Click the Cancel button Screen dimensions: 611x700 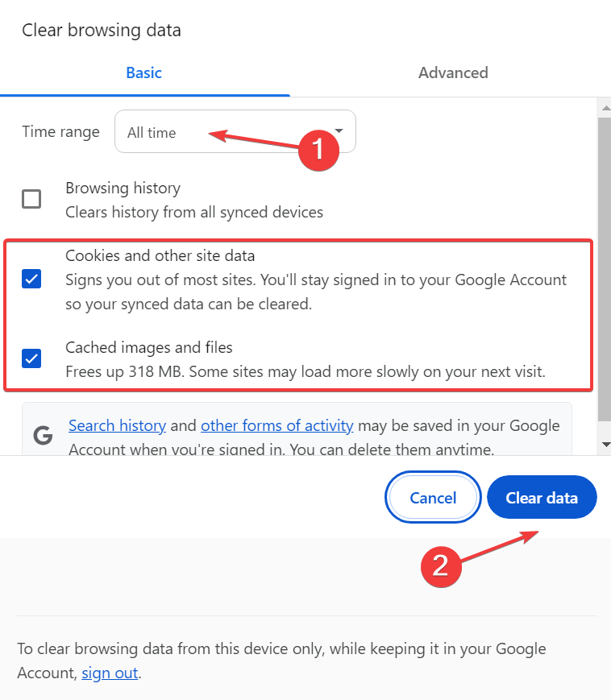(433, 497)
